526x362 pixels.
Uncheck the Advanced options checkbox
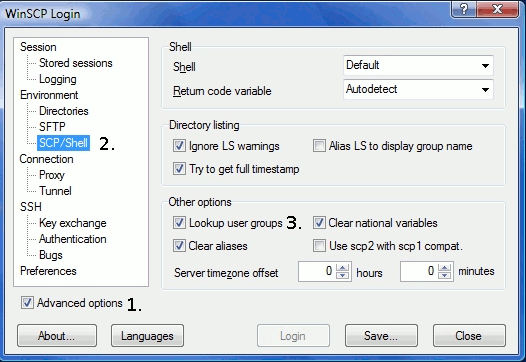(x=27, y=303)
